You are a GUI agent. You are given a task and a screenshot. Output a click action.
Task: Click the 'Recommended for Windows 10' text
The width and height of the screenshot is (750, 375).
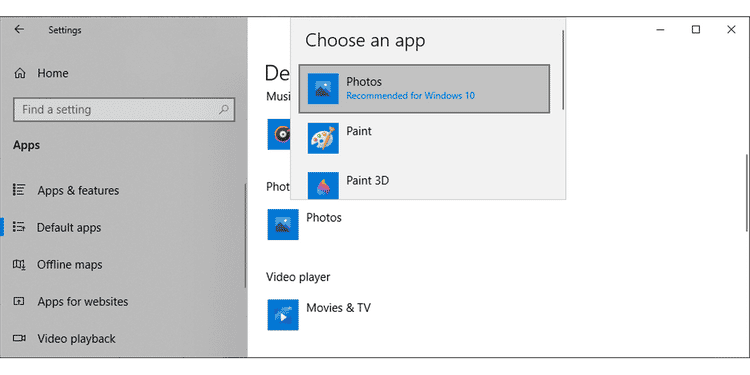point(410,96)
